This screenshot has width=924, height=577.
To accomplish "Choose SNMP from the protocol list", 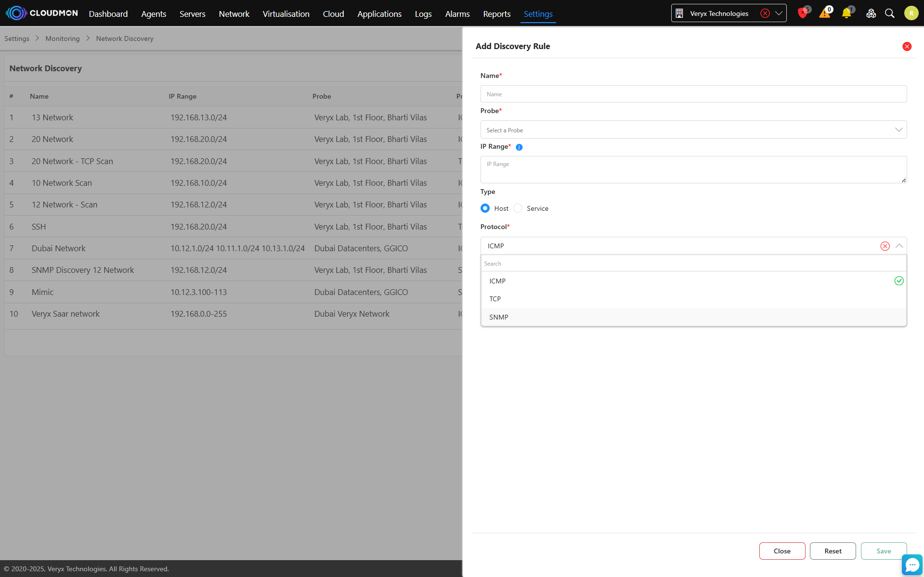I will pyautogui.click(x=499, y=317).
